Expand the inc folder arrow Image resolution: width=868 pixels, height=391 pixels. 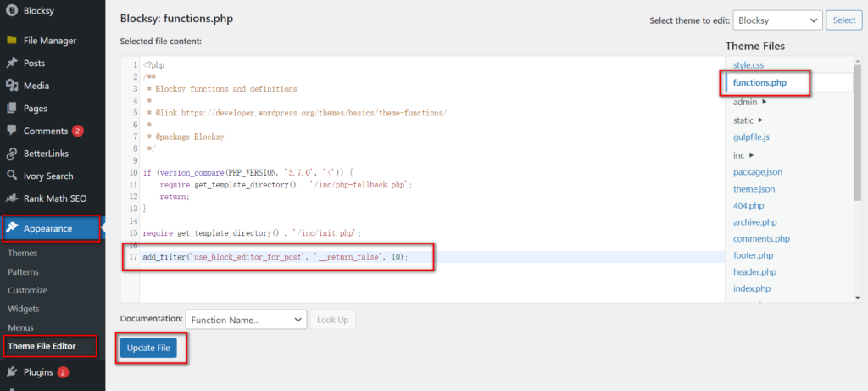(x=751, y=155)
